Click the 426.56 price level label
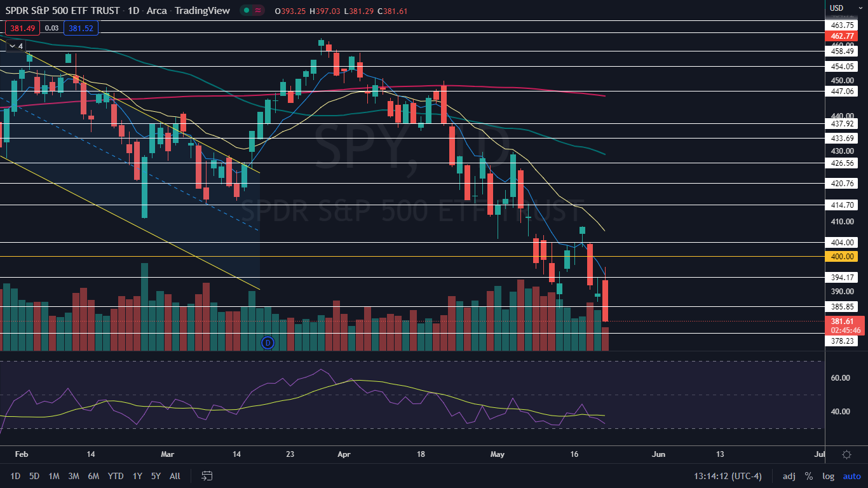Screen dimensions: 868x488 click(x=842, y=163)
